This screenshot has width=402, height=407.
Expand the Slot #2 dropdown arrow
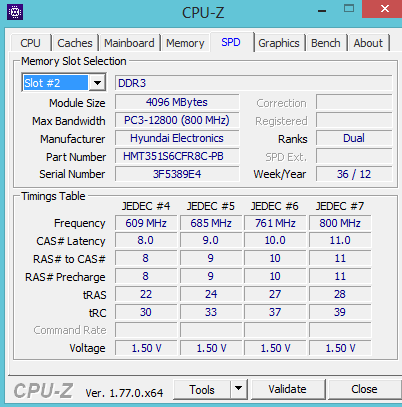(97, 83)
